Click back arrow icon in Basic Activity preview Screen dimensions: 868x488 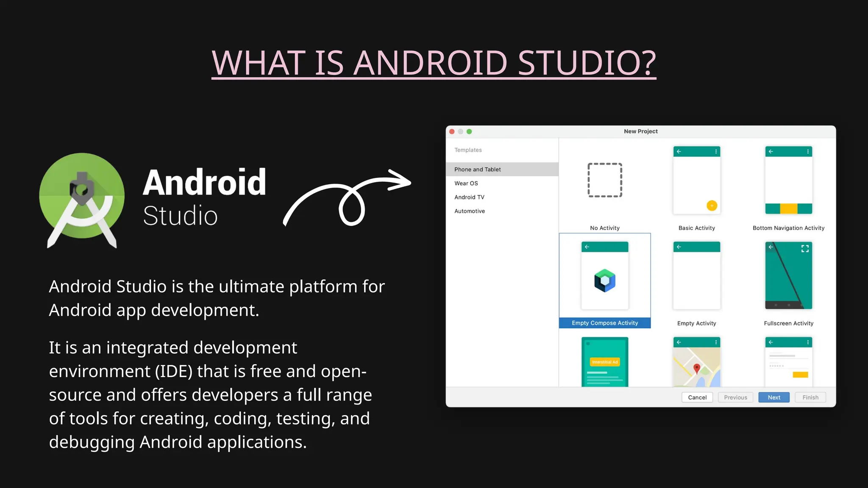[679, 151]
